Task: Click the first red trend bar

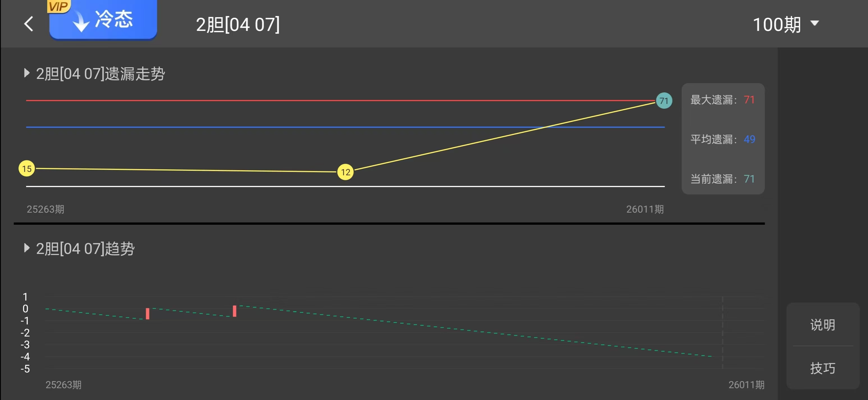Action: (148, 313)
